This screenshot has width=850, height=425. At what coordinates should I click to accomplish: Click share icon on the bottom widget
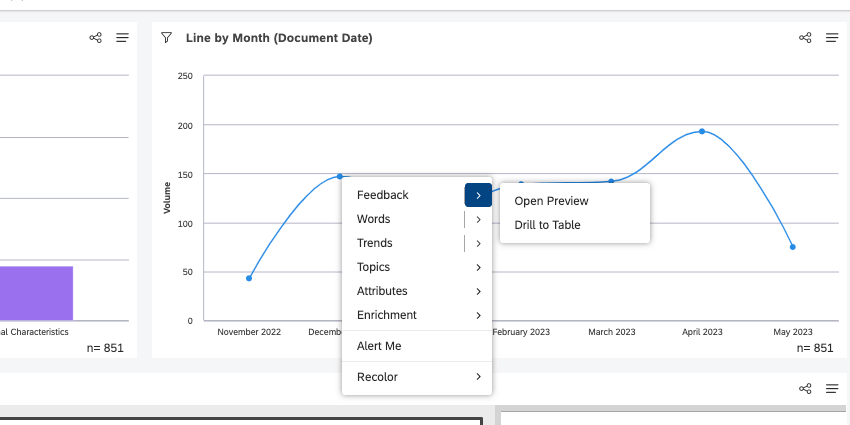[x=805, y=389]
